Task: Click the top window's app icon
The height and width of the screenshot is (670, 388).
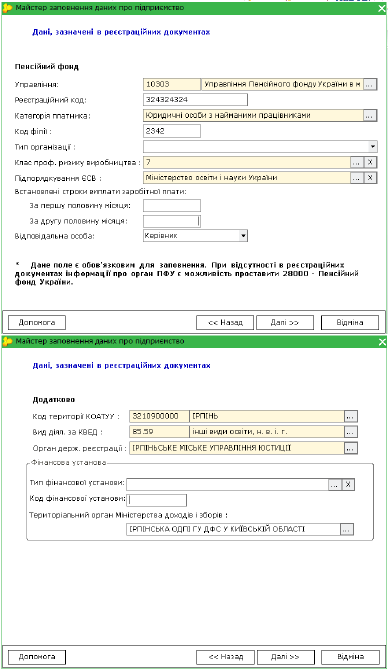Action: [7, 8]
